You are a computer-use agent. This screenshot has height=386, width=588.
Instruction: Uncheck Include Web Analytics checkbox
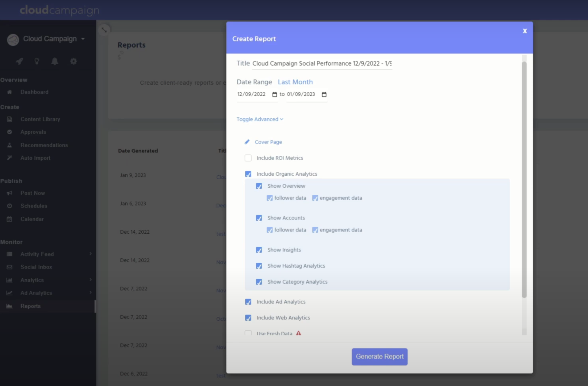(248, 318)
